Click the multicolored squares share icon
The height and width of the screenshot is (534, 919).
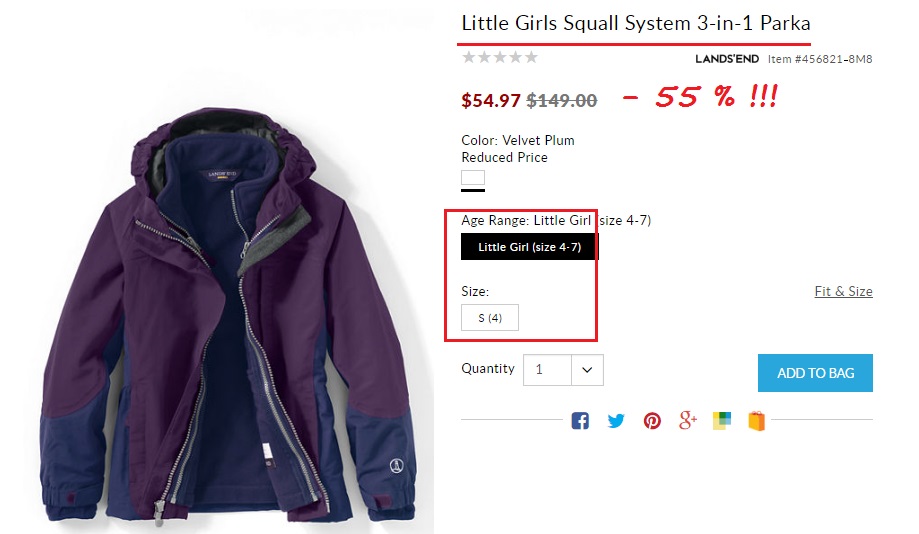pyautogui.click(x=722, y=421)
